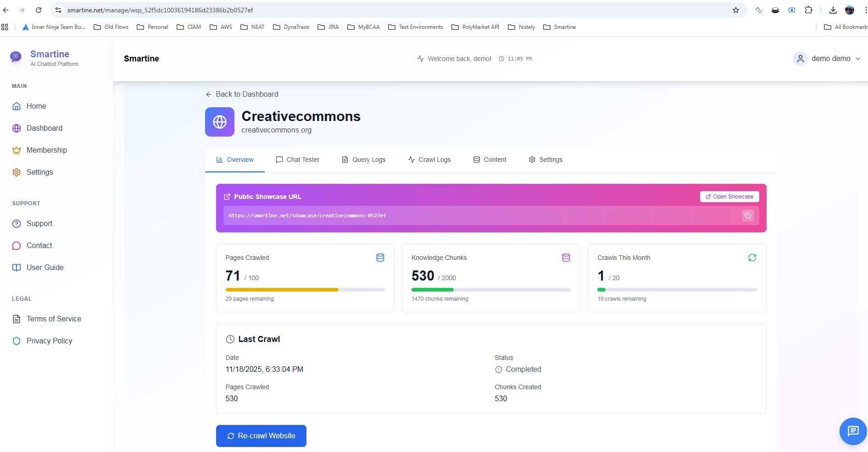Open the DynaTrace bookmark folder
This screenshot has width=868, height=452.
tap(291, 27)
